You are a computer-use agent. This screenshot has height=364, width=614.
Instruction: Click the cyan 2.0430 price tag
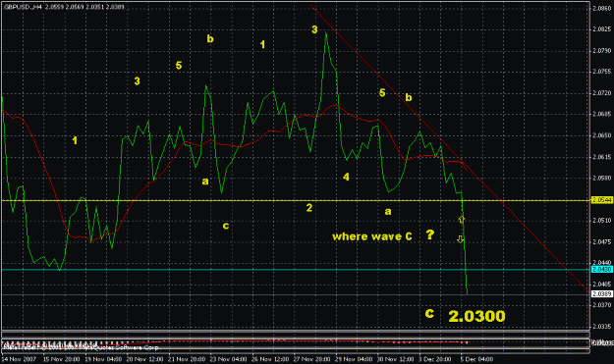tap(601, 270)
